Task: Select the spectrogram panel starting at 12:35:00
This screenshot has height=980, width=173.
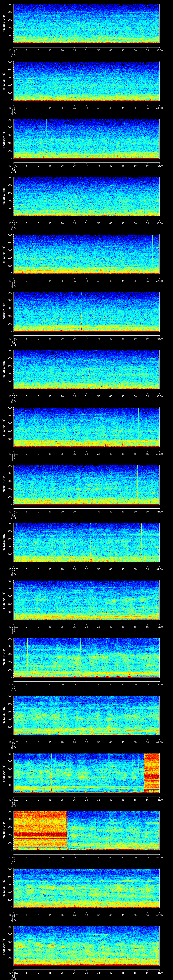Action: (x=86, y=370)
